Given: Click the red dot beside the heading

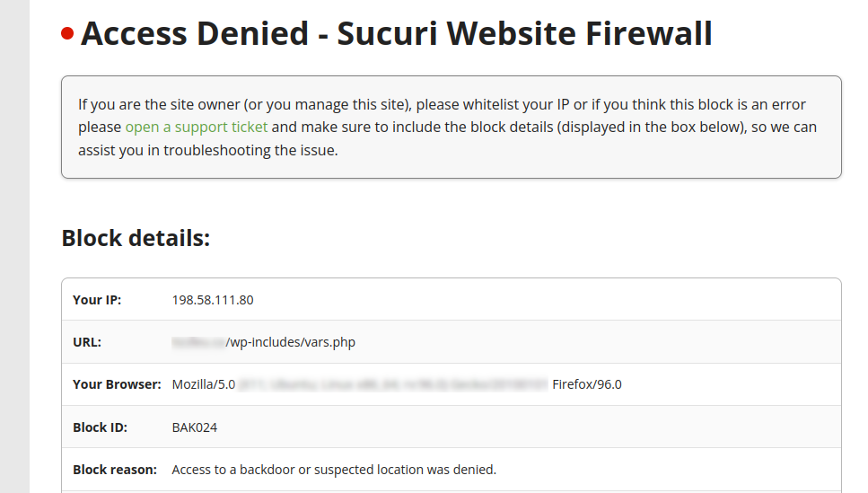Looking at the screenshot, I should (x=67, y=34).
